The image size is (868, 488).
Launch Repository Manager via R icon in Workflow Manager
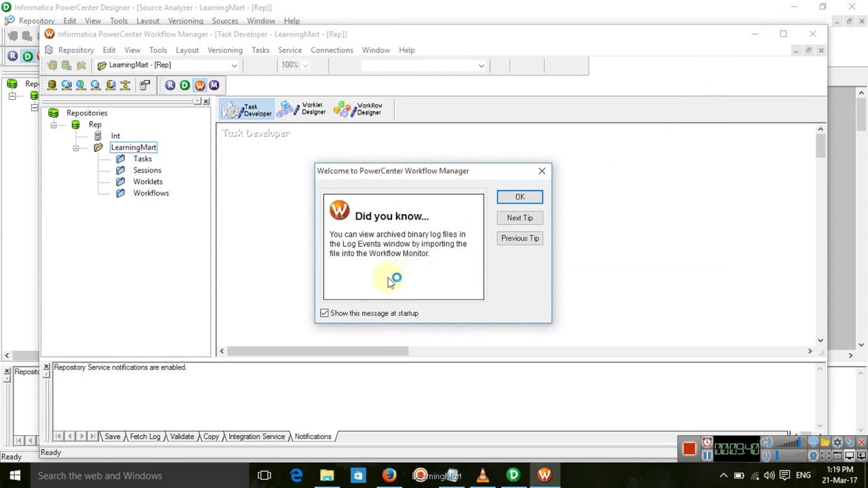pyautogui.click(x=170, y=85)
